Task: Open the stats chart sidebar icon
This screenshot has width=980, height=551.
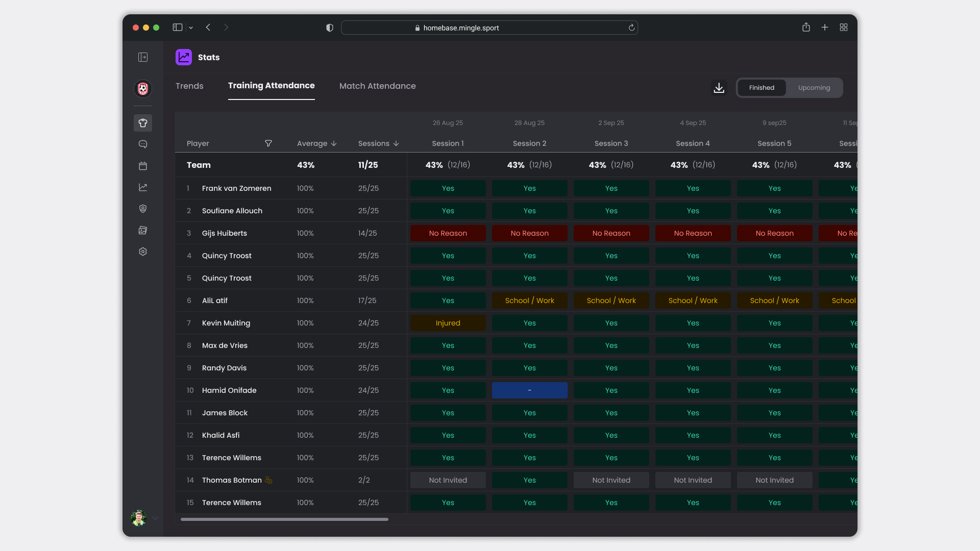Action: pyautogui.click(x=143, y=187)
